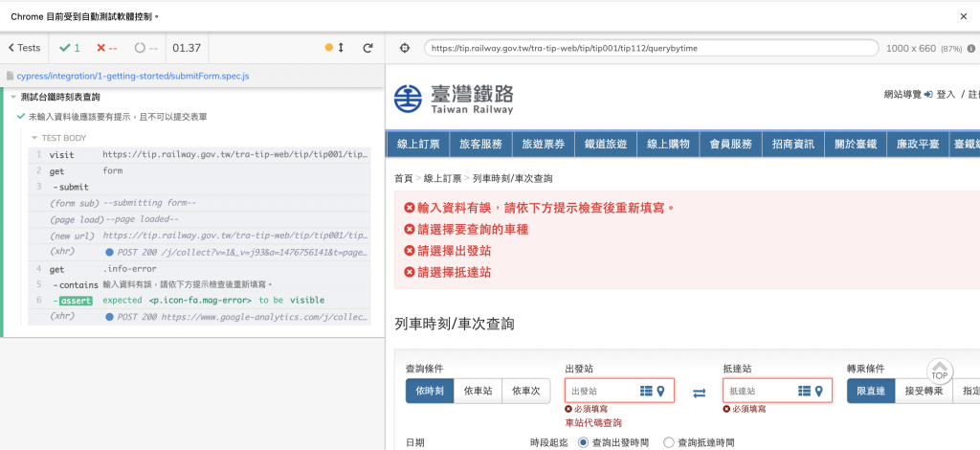Select the assert command row
The image size is (980, 450).
point(199,301)
